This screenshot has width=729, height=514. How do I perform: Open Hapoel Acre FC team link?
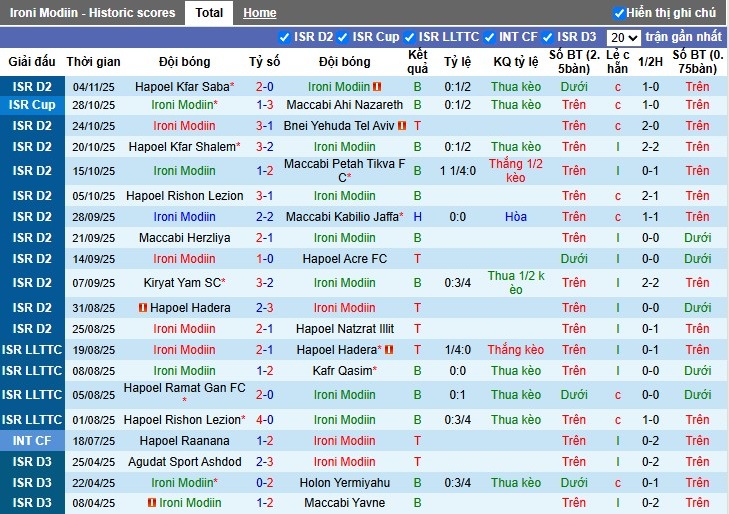(x=345, y=259)
